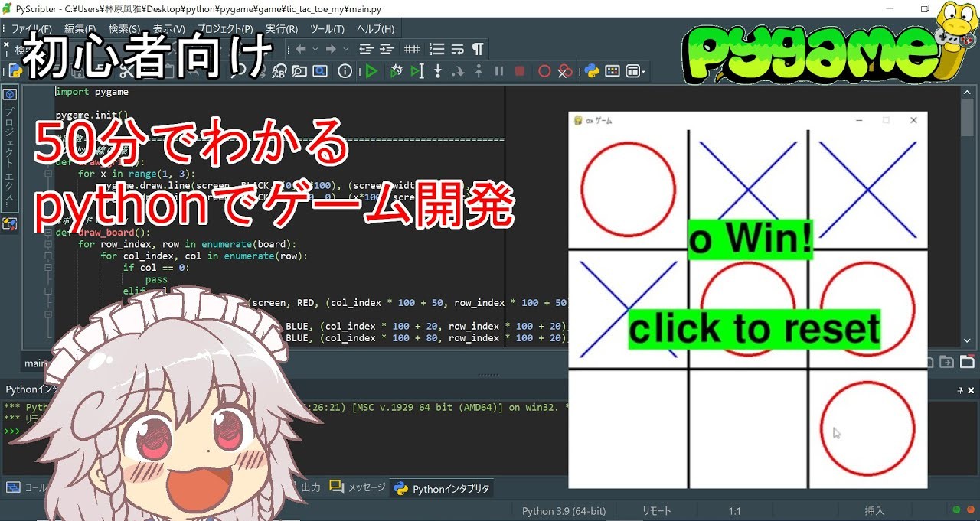The width and height of the screenshot is (980, 521).
Task: Open the layouts dropdown toolbar button
Action: point(635,71)
